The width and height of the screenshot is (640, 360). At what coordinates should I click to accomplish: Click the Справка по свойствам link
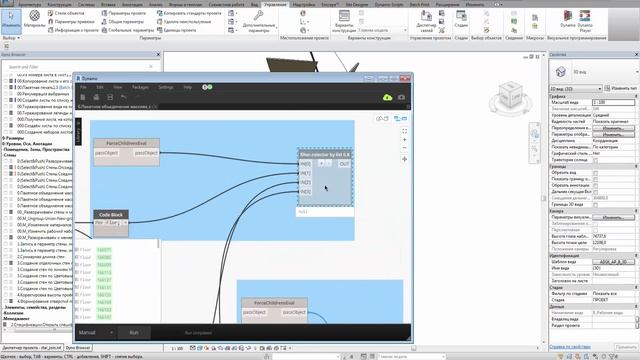pyautogui.click(x=570, y=347)
